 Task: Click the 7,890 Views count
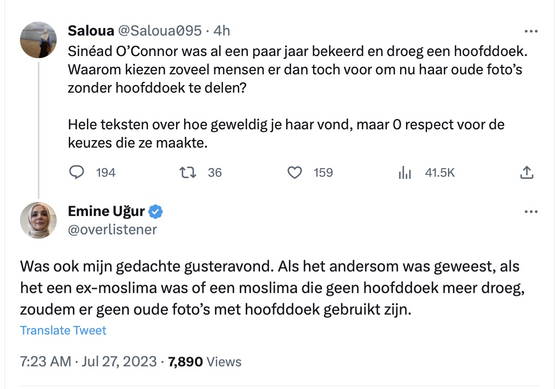pyautogui.click(x=205, y=362)
